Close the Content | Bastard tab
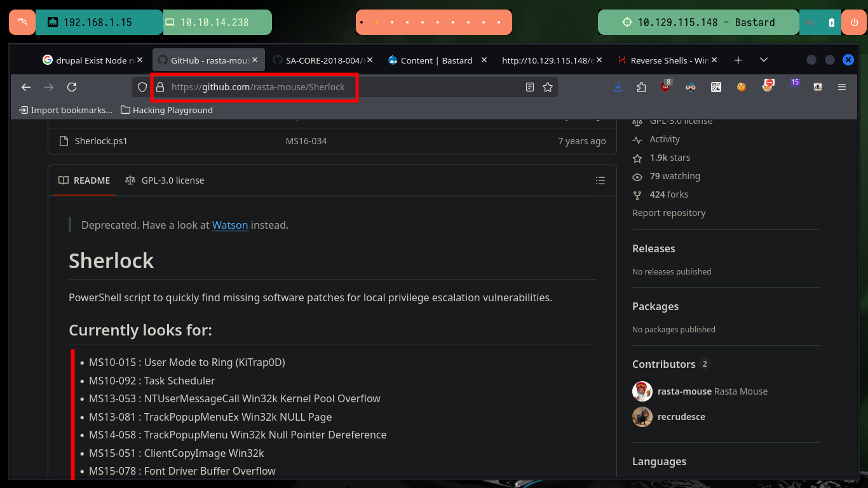Screen dimensions: 868x488 pyautogui.click(x=484, y=60)
